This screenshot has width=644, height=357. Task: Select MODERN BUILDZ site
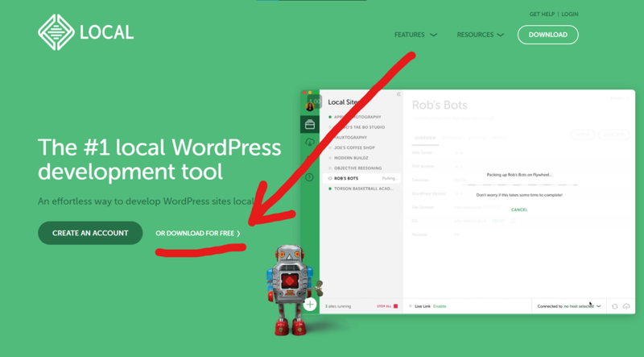[x=351, y=158]
